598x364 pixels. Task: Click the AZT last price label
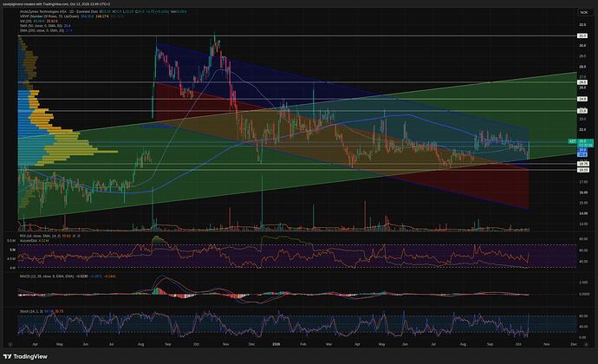click(x=581, y=141)
